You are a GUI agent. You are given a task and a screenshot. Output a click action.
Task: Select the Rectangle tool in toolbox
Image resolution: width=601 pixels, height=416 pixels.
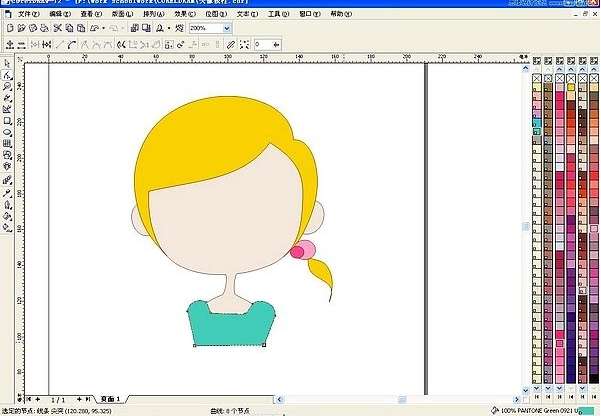coord(7,121)
